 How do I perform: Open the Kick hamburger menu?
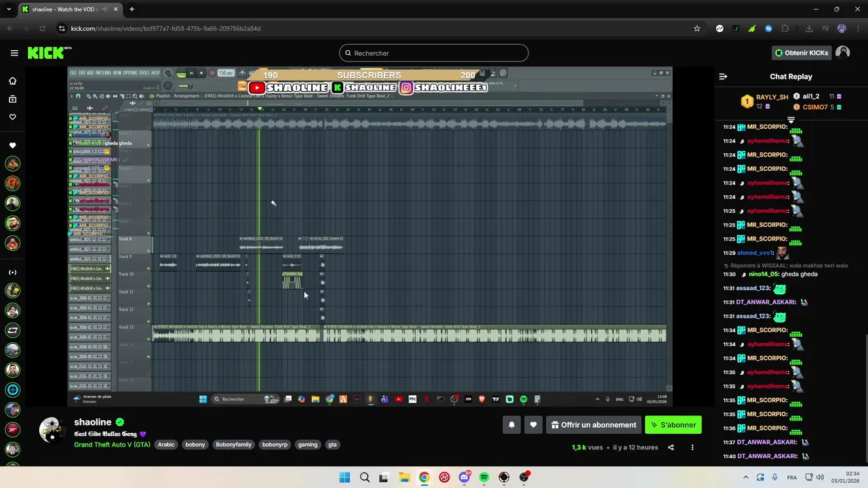pyautogui.click(x=14, y=53)
